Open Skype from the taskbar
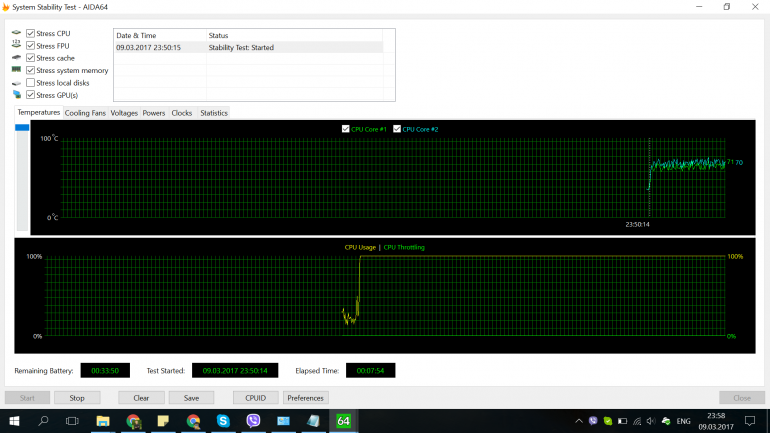770x433 pixels. click(x=223, y=421)
